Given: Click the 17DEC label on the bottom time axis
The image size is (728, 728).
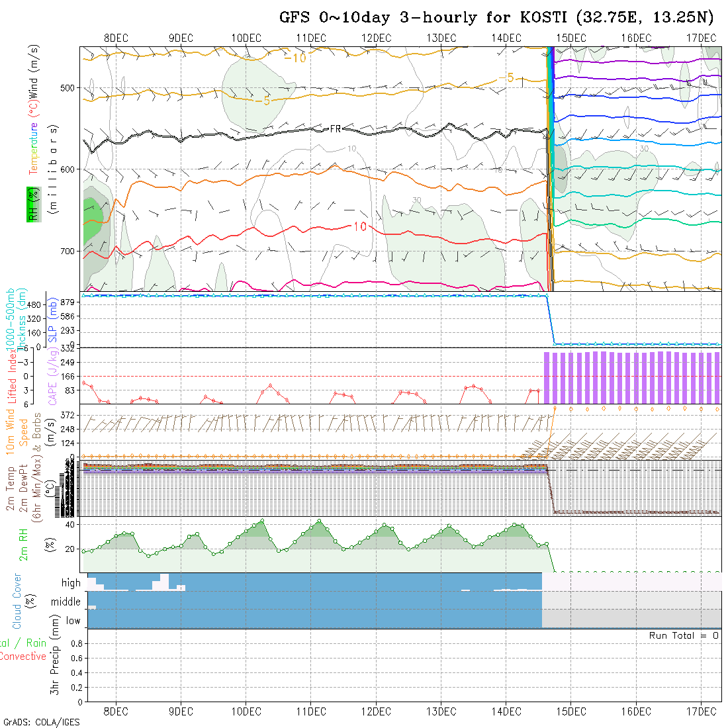Looking at the screenshot, I should coord(701,711).
